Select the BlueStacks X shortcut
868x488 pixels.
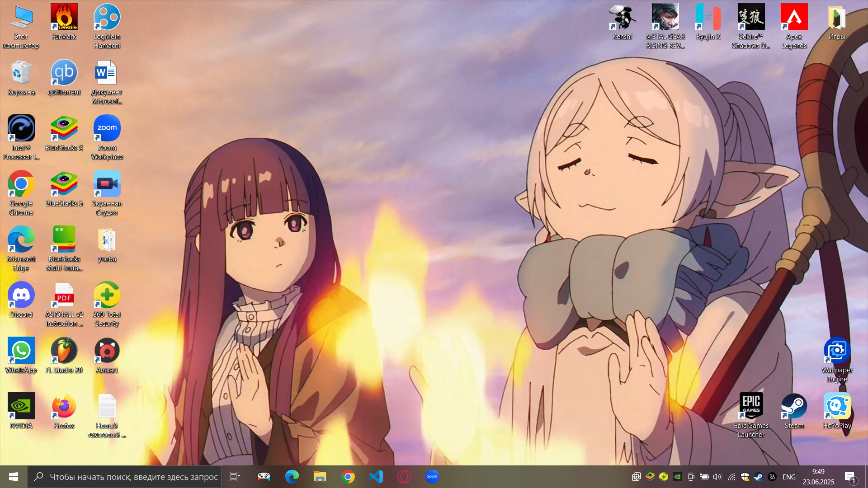(x=64, y=133)
